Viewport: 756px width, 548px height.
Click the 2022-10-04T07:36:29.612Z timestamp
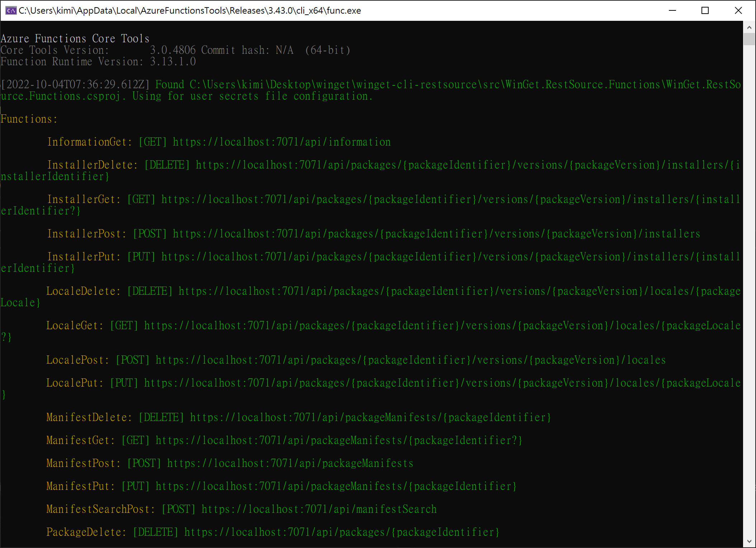point(75,85)
